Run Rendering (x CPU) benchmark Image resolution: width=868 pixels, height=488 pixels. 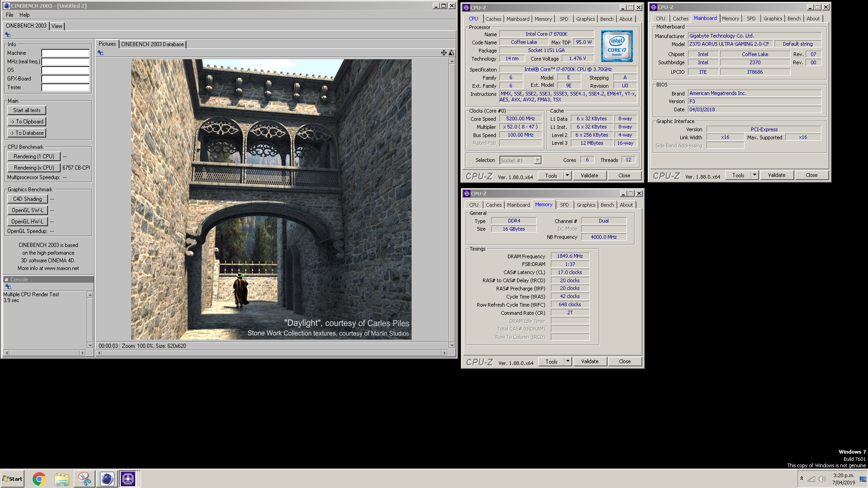(x=34, y=168)
